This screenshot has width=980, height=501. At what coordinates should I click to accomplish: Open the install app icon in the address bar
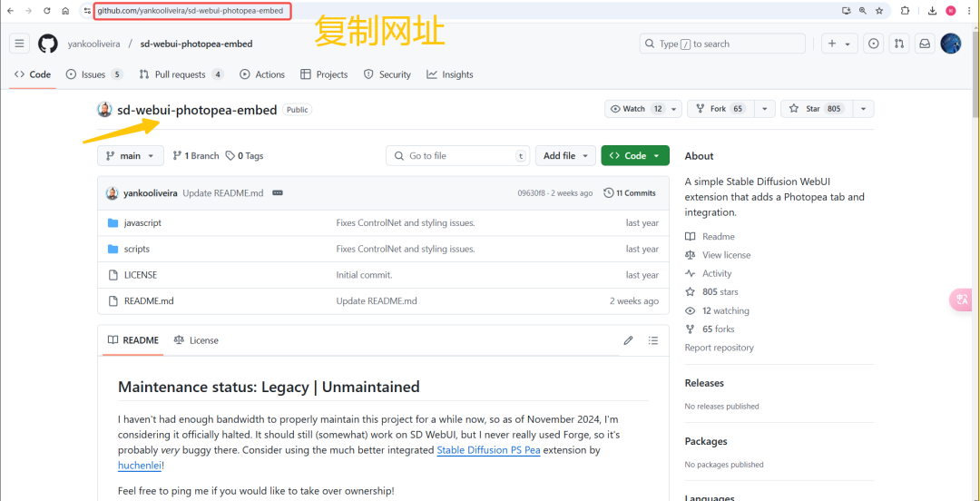(847, 11)
